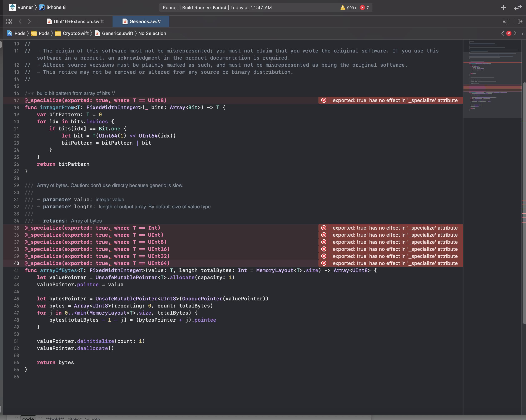Click 'return bytes' on line 54

55,362
